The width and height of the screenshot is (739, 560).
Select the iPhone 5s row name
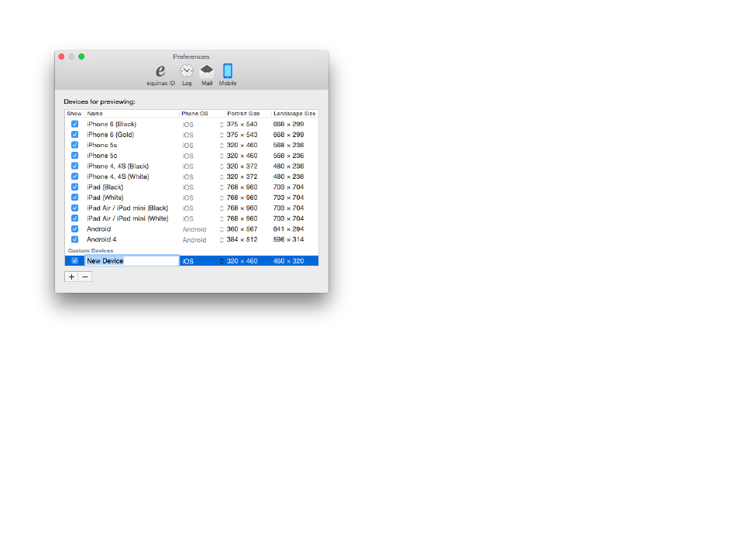pos(101,145)
